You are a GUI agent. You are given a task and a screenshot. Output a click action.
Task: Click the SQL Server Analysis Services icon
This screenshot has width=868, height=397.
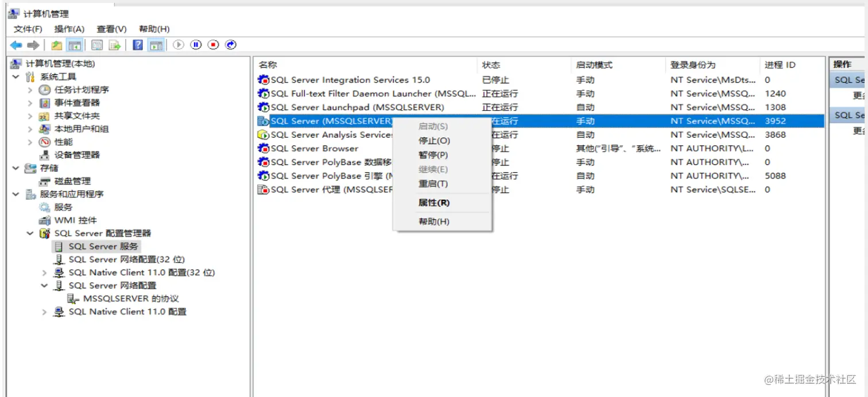pyautogui.click(x=263, y=135)
